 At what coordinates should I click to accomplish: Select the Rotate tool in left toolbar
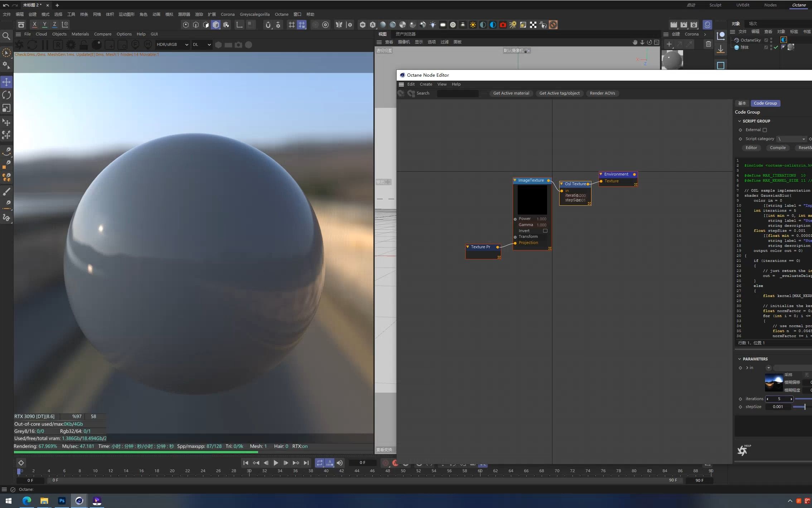tap(6, 95)
